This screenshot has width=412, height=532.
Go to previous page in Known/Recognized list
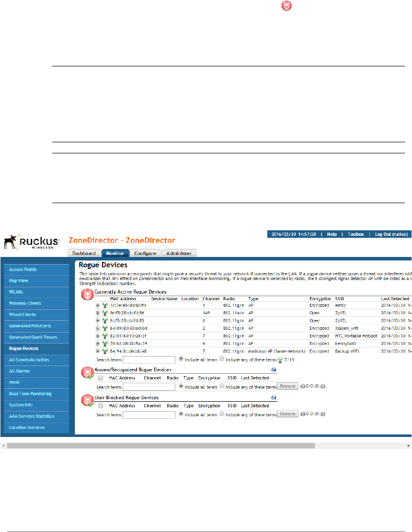[303, 387]
